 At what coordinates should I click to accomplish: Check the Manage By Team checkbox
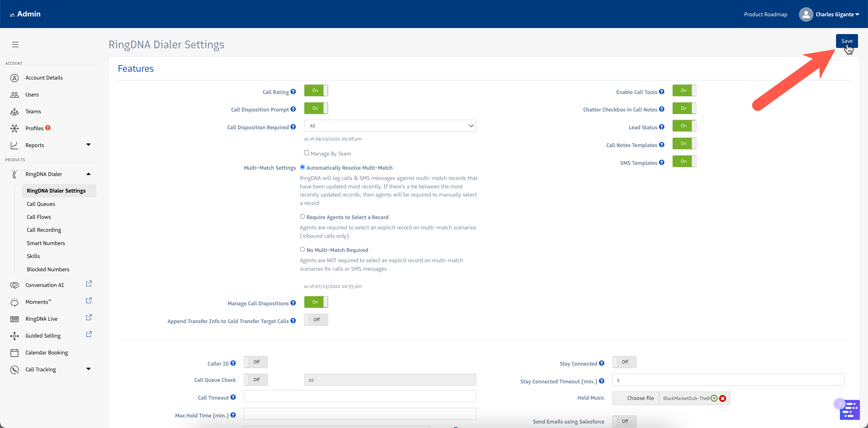coord(306,153)
